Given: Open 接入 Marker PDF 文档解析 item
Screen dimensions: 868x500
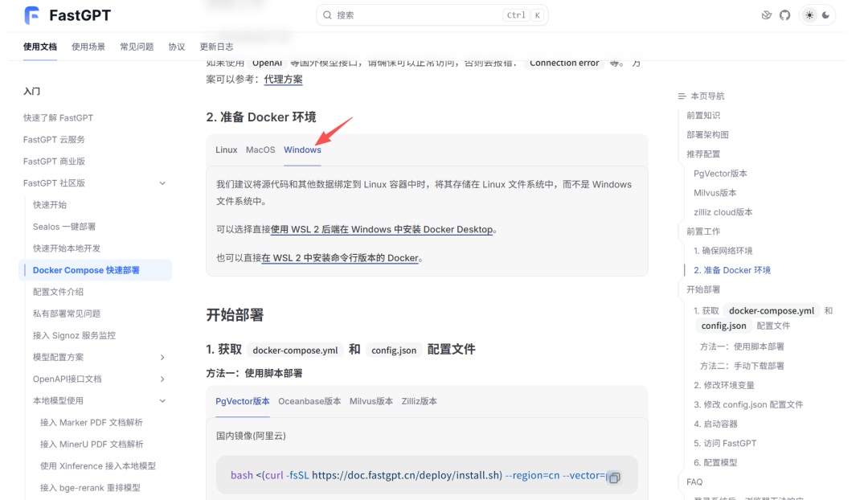Looking at the screenshot, I should coord(92,423).
